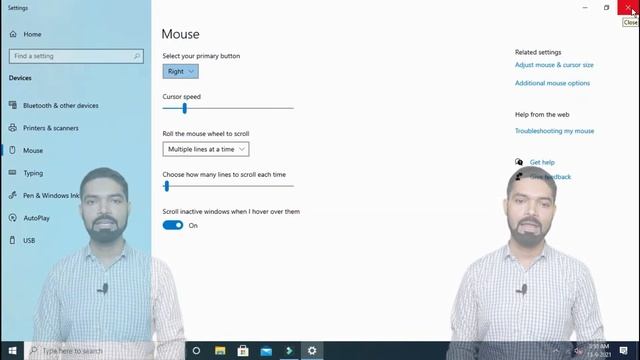Open Microsoft Store from the taskbar

[x=243, y=351]
